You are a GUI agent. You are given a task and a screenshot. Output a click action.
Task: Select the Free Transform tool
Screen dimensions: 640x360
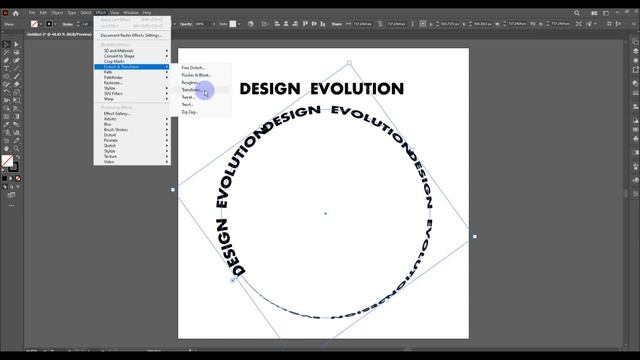[x=16, y=100]
